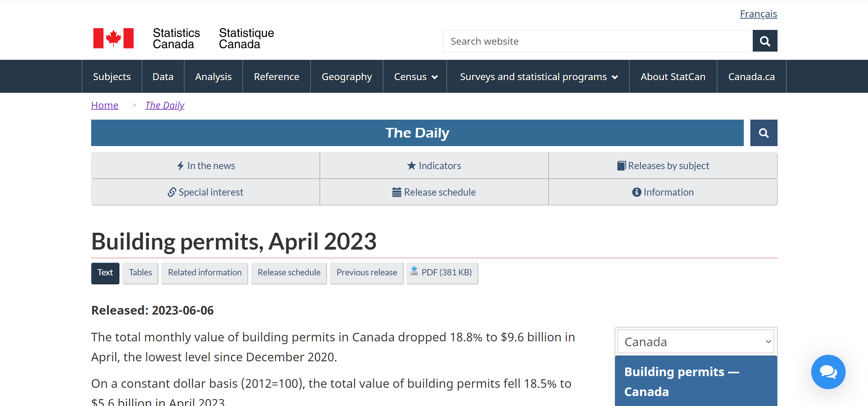Expand the Census menu dropdown
The height and width of the screenshot is (406, 868).
415,77
